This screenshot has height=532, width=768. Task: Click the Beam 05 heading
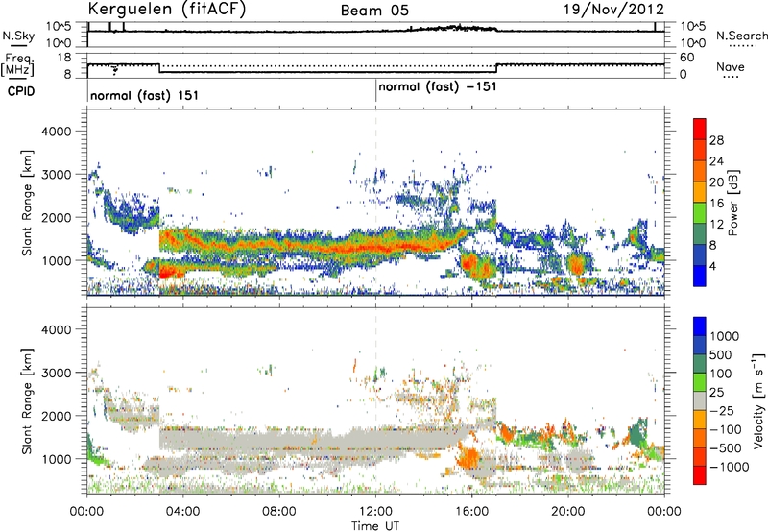pyautogui.click(x=374, y=11)
